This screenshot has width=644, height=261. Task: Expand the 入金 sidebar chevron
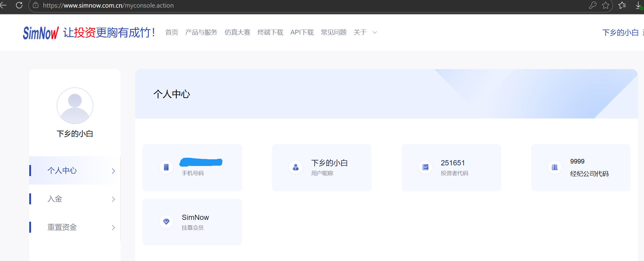tap(113, 199)
